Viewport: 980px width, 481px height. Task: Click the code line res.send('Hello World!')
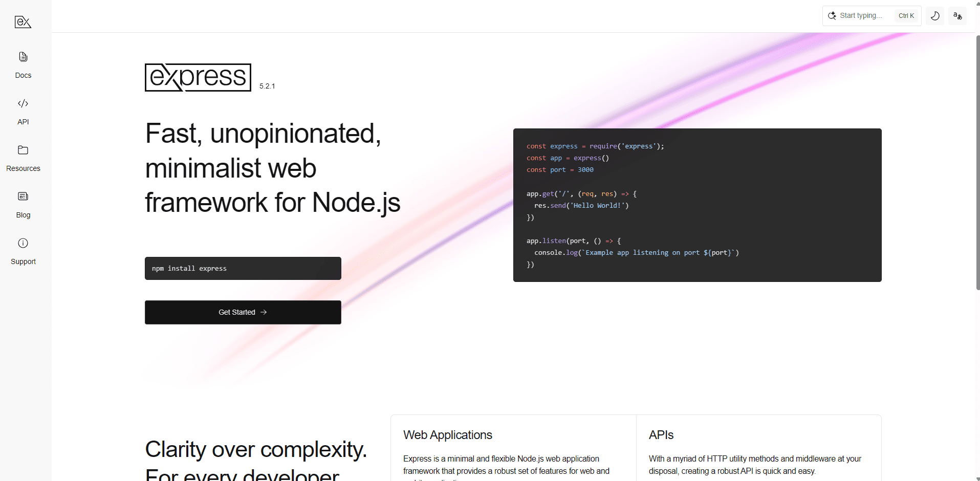[581, 206]
